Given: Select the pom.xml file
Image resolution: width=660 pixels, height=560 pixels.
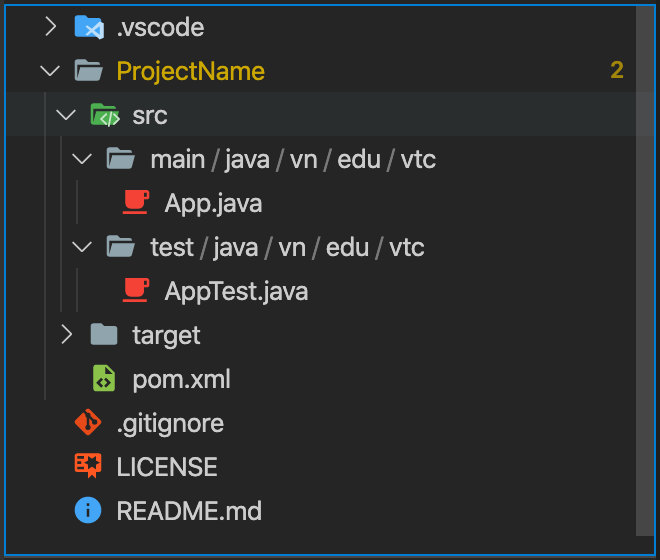Looking at the screenshot, I should (x=181, y=379).
